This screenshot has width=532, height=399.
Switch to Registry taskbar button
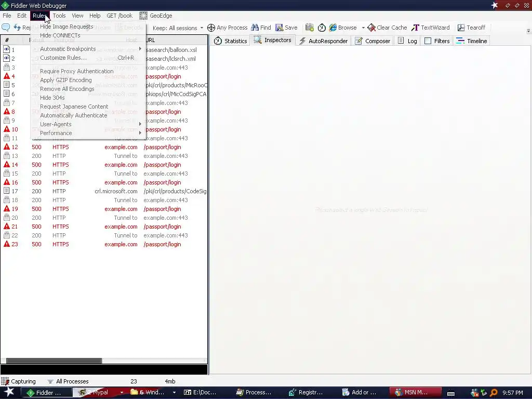pos(306,393)
